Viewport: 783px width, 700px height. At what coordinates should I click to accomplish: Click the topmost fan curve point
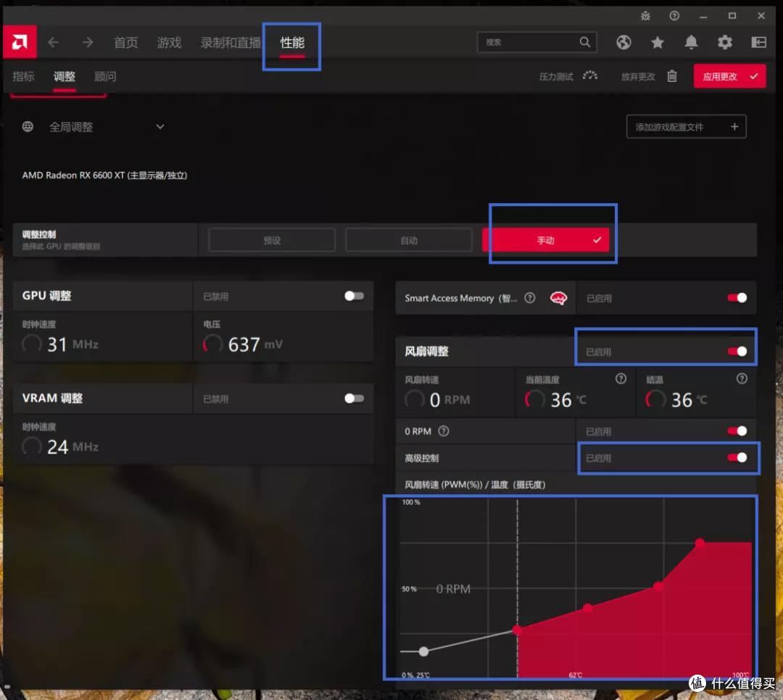(x=700, y=543)
